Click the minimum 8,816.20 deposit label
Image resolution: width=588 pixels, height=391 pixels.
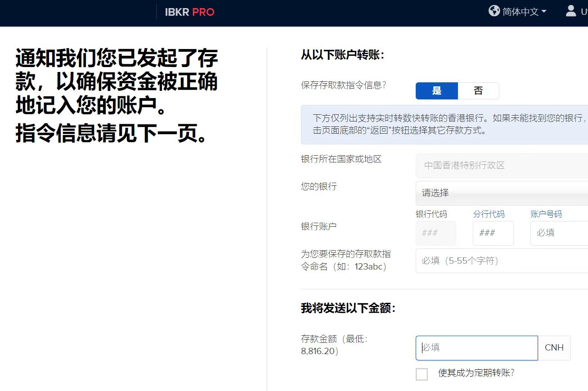pos(334,345)
